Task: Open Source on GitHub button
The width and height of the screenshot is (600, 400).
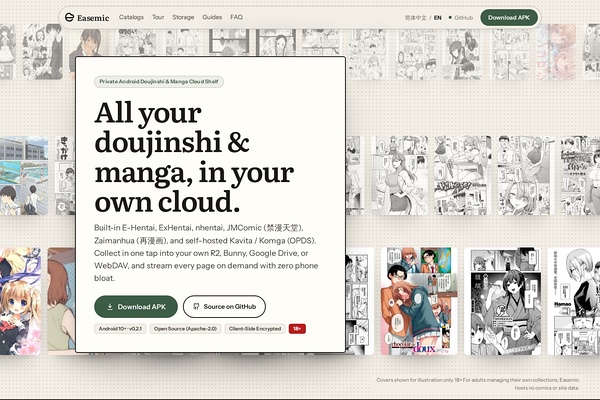Action: 224,307
